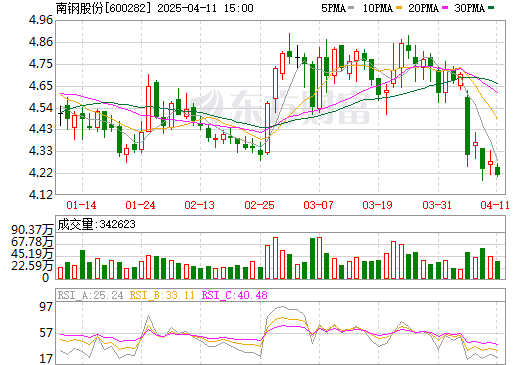Select the 02-13 date axis label
Screen dimensions: 520x365
(200, 205)
